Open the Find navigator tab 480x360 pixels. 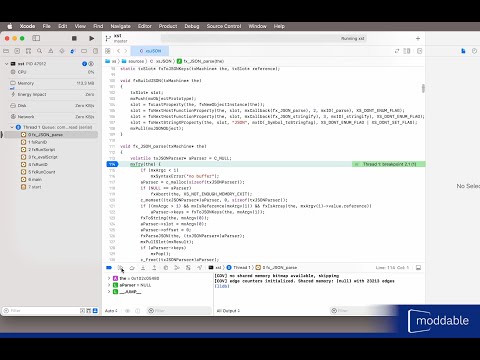[39, 51]
